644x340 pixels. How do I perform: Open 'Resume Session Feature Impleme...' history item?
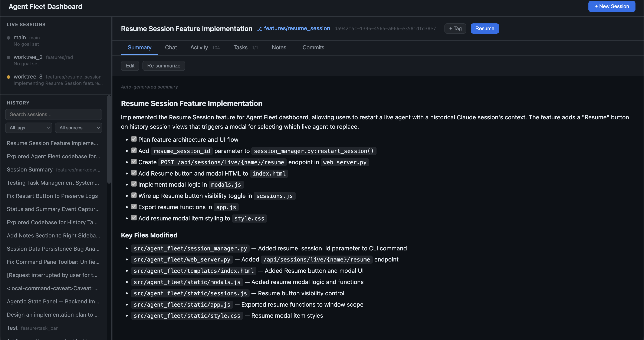[x=53, y=143]
